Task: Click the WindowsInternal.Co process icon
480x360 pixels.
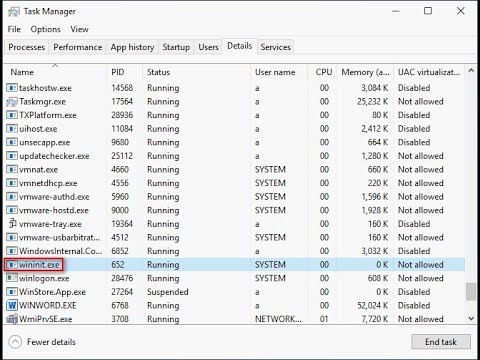Action: click(x=12, y=251)
